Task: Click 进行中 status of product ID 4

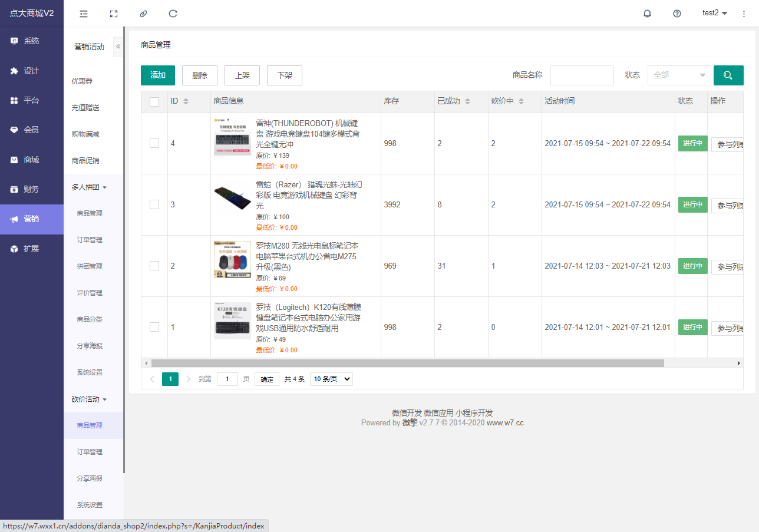Action: pos(693,143)
